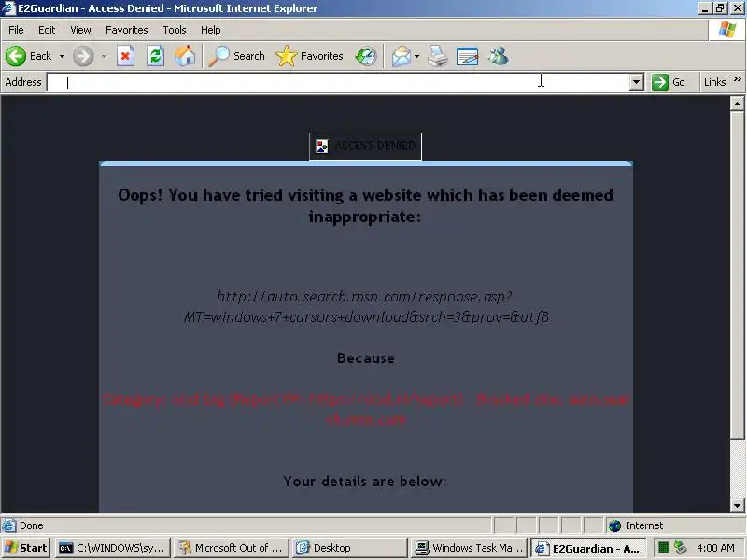Click the green Go button

(x=669, y=82)
